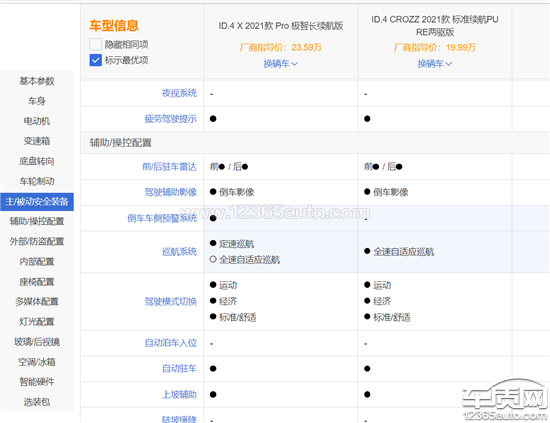Click the 车型信息 heading
The width and height of the screenshot is (550, 423).
tap(114, 26)
